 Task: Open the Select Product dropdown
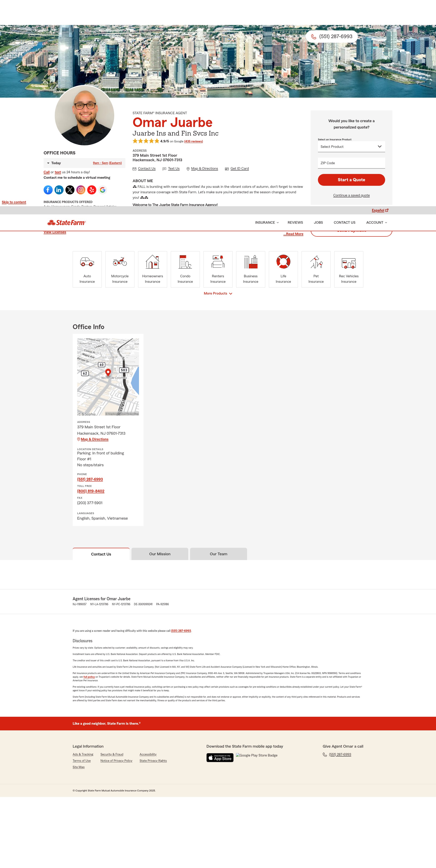tap(351, 146)
